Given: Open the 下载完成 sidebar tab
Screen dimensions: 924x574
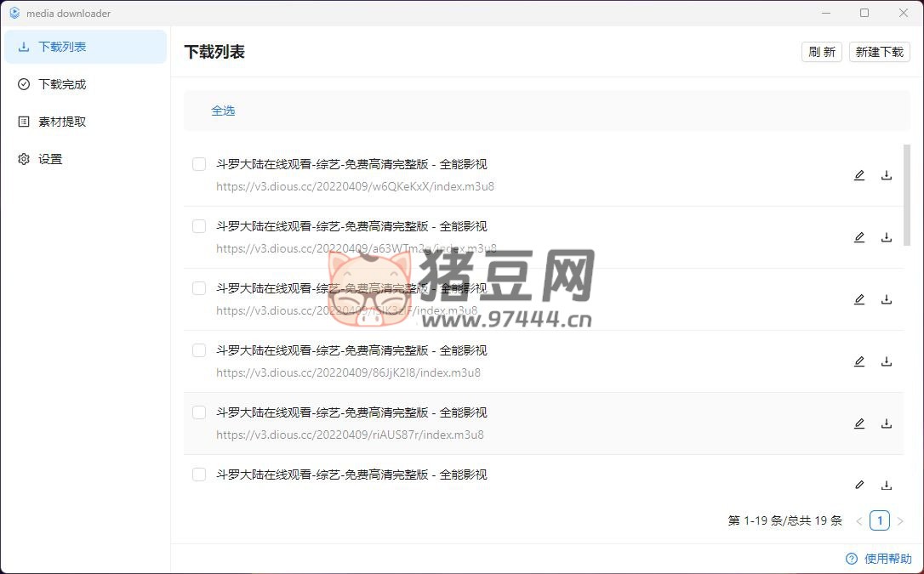Looking at the screenshot, I should click(62, 84).
